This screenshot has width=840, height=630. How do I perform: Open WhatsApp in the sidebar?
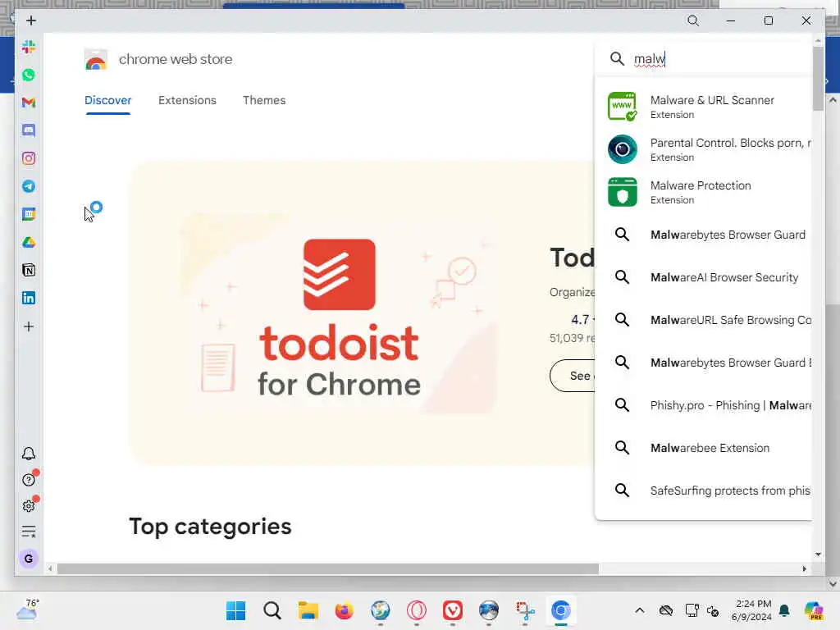29,75
